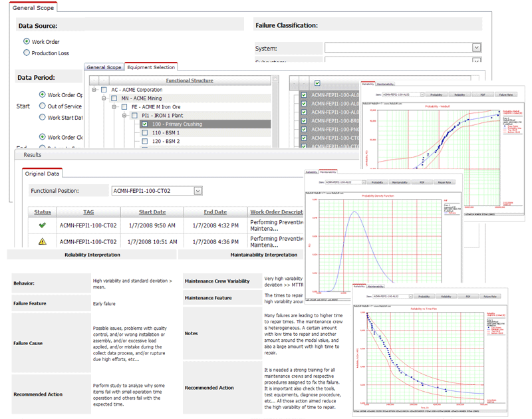
Task: Collapse the AC - ACME Corporation tree node
Action: pos(94,90)
